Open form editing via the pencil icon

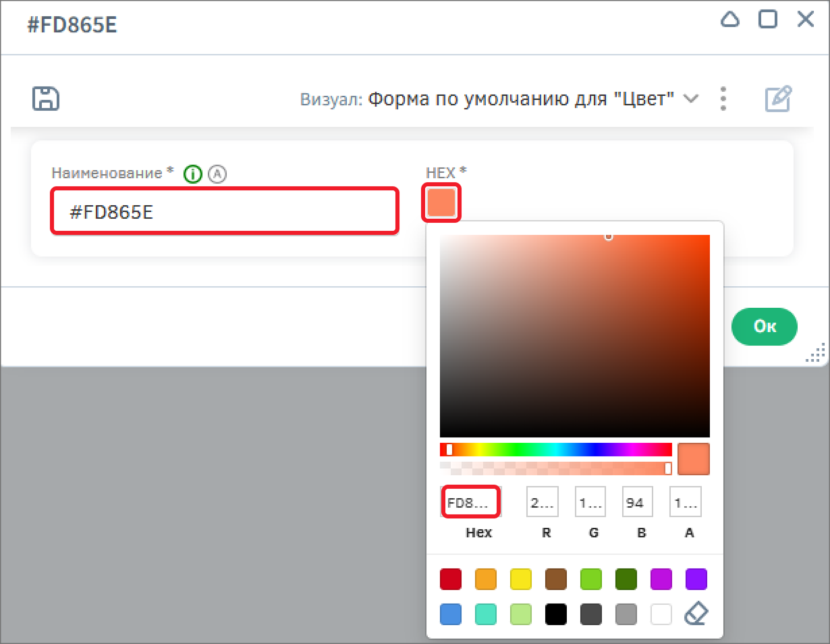tap(777, 98)
